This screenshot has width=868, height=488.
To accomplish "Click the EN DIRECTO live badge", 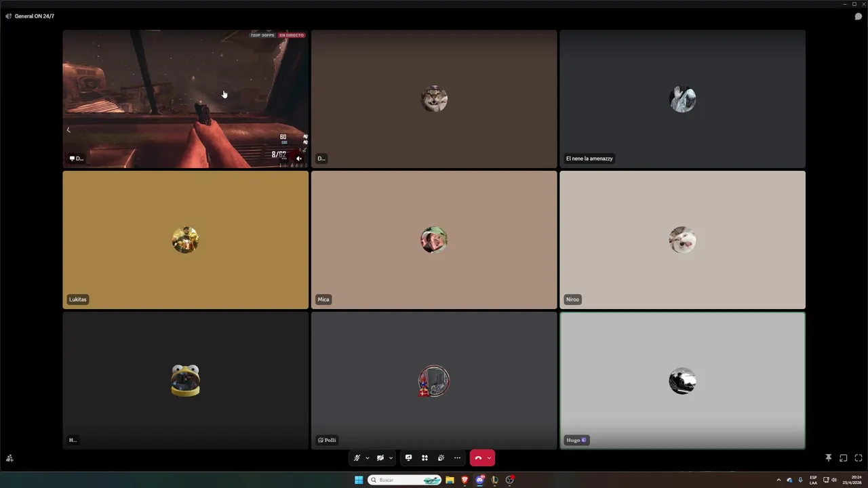I will pyautogui.click(x=292, y=35).
